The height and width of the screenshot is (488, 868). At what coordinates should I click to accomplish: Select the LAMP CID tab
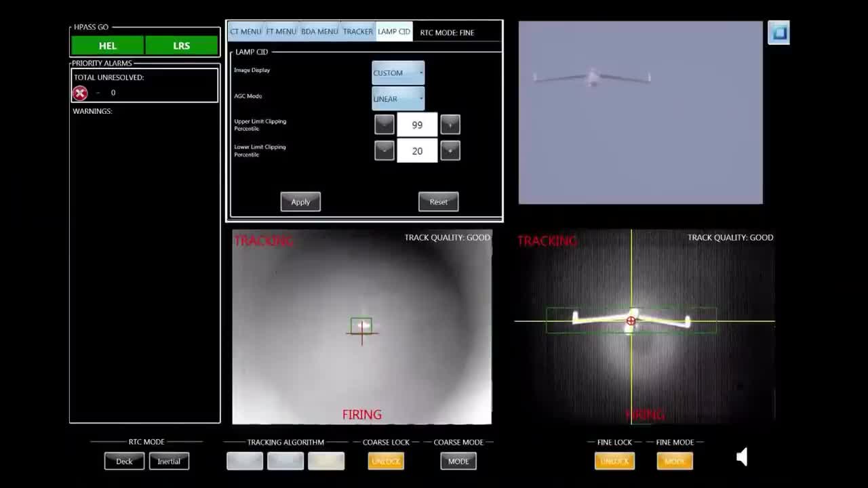click(394, 32)
